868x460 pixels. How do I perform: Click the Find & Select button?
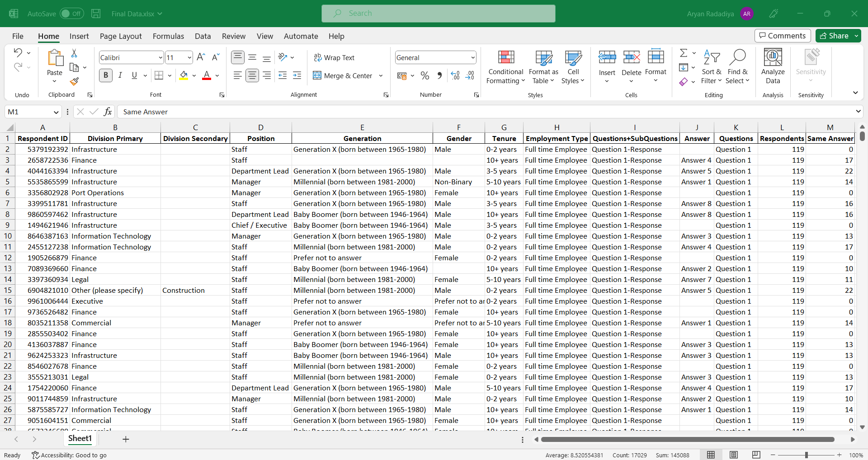tap(737, 66)
